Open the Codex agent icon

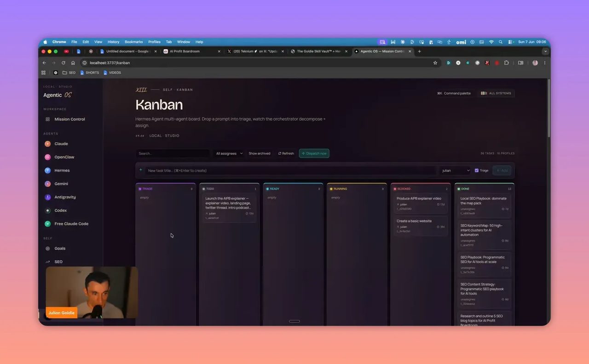click(x=47, y=210)
